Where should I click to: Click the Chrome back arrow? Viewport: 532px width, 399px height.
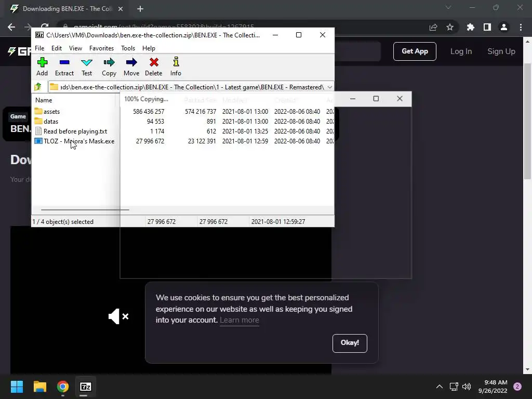tap(11, 27)
